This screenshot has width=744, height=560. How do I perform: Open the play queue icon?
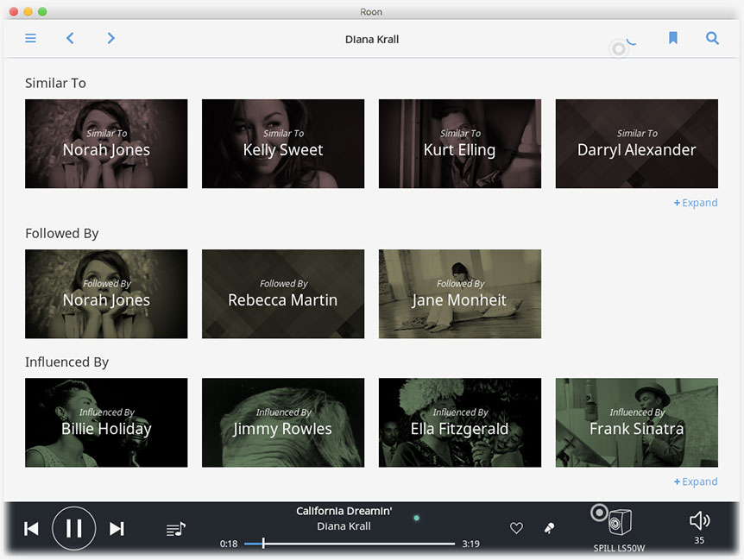(x=175, y=529)
